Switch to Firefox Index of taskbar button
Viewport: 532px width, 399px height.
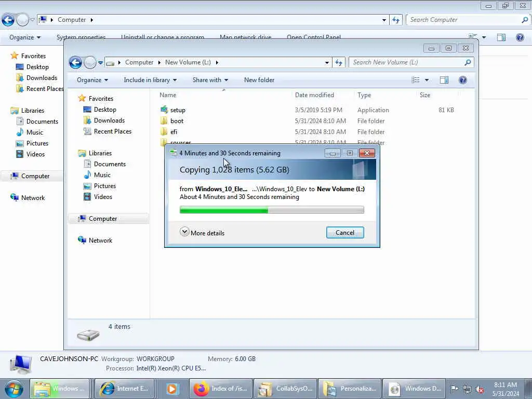pos(220,389)
